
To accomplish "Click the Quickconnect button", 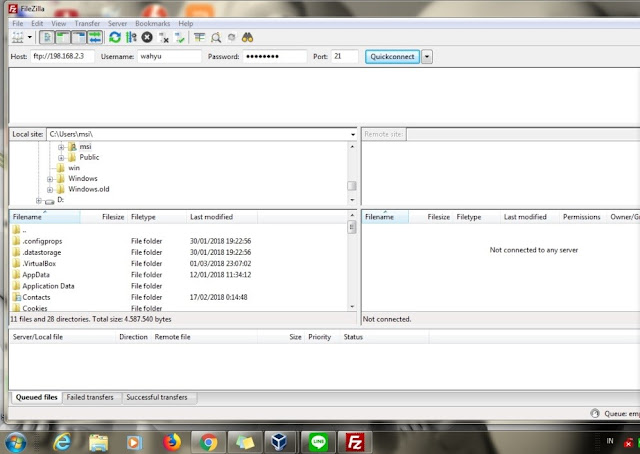I will pos(392,57).
